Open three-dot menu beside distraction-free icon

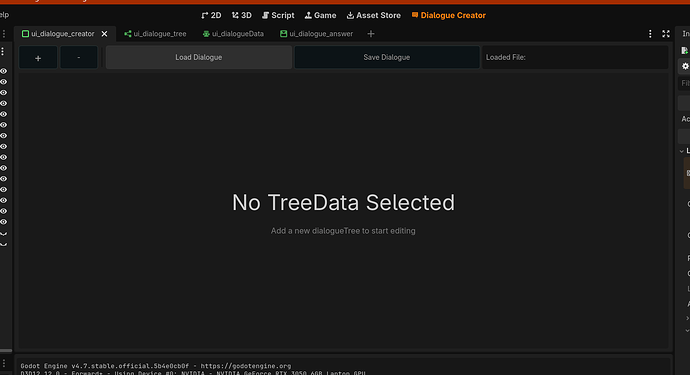point(650,34)
